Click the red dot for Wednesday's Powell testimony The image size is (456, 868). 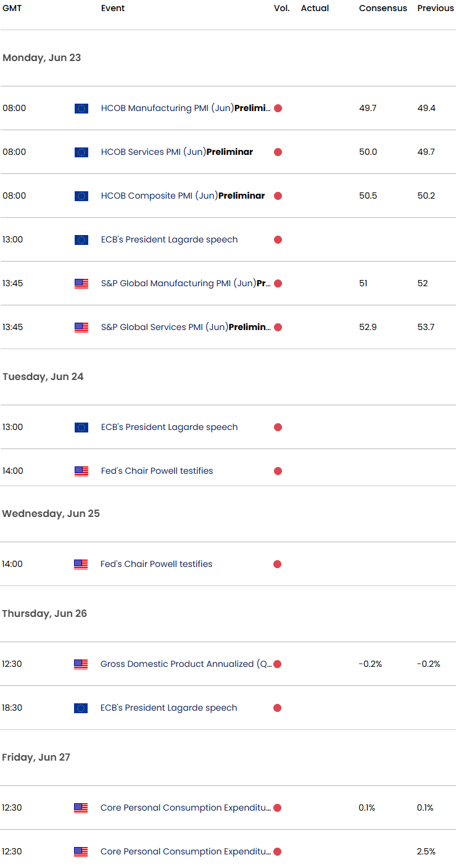coord(278,564)
